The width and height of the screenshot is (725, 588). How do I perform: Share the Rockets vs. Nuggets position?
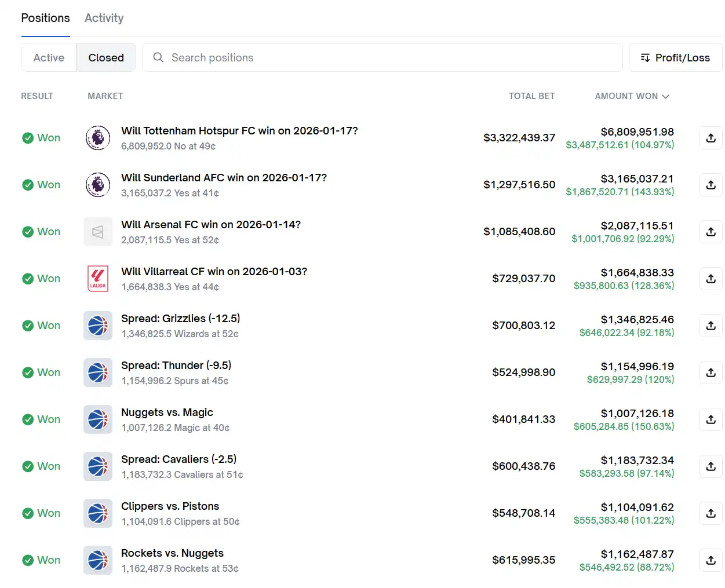click(711, 560)
